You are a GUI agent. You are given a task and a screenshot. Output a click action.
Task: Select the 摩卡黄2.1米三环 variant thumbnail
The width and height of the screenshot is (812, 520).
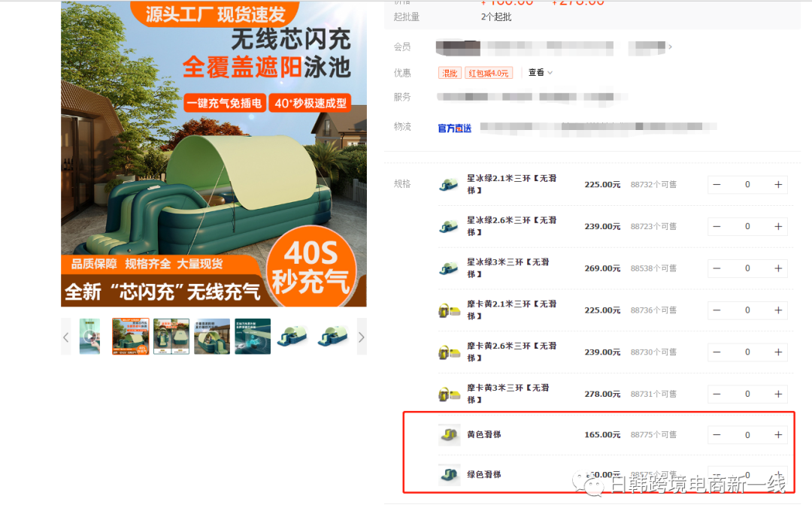tap(449, 310)
